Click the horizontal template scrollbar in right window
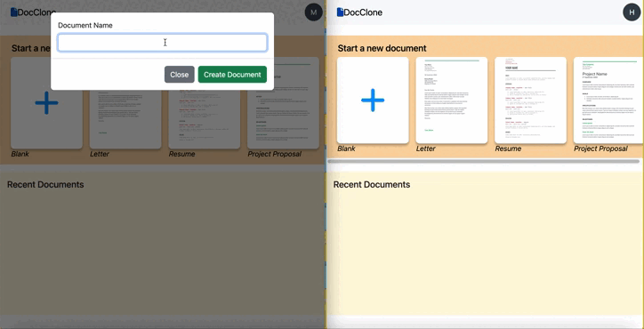644x329 pixels. [483, 162]
